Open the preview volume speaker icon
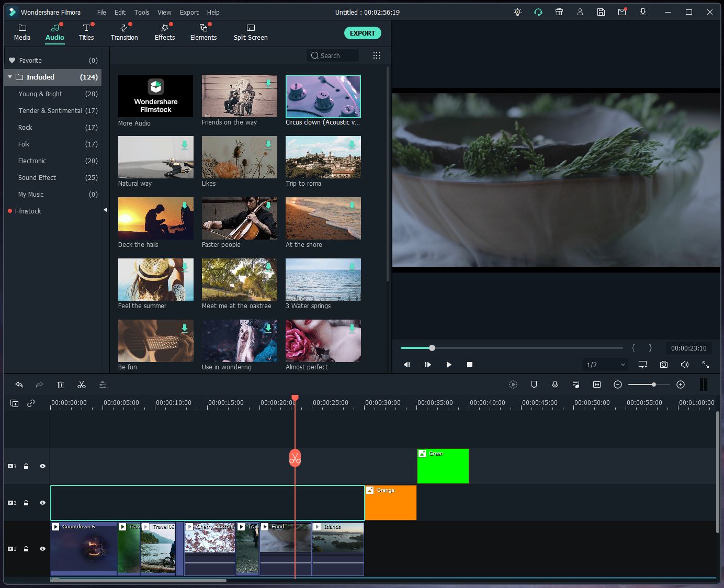 click(685, 365)
